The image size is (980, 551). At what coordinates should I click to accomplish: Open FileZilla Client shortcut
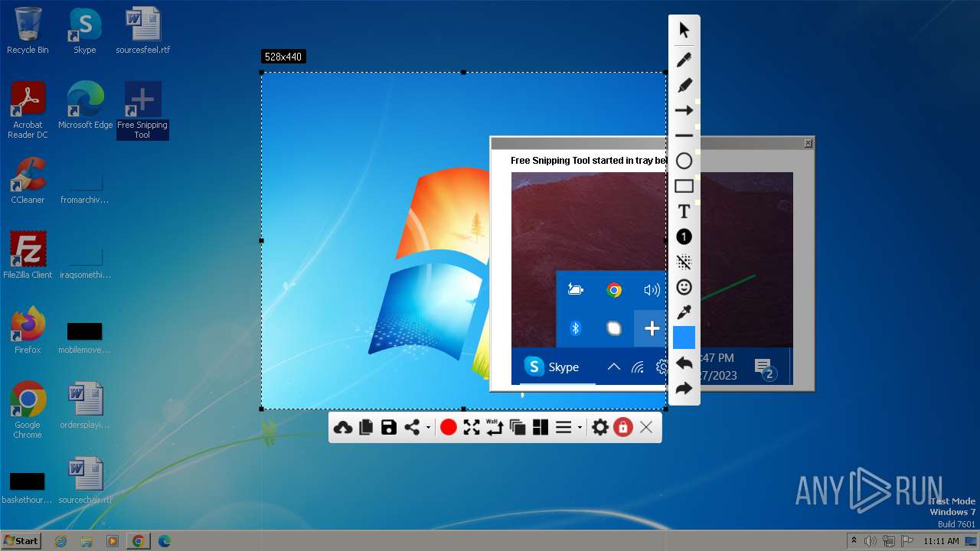[x=28, y=256]
